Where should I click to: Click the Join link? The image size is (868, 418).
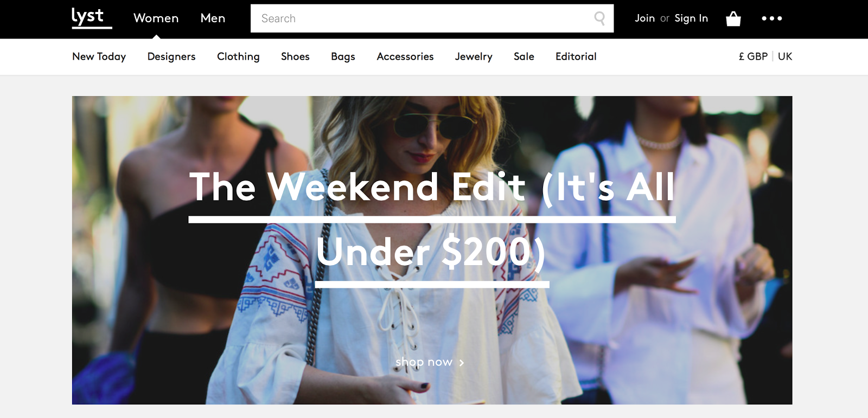644,18
